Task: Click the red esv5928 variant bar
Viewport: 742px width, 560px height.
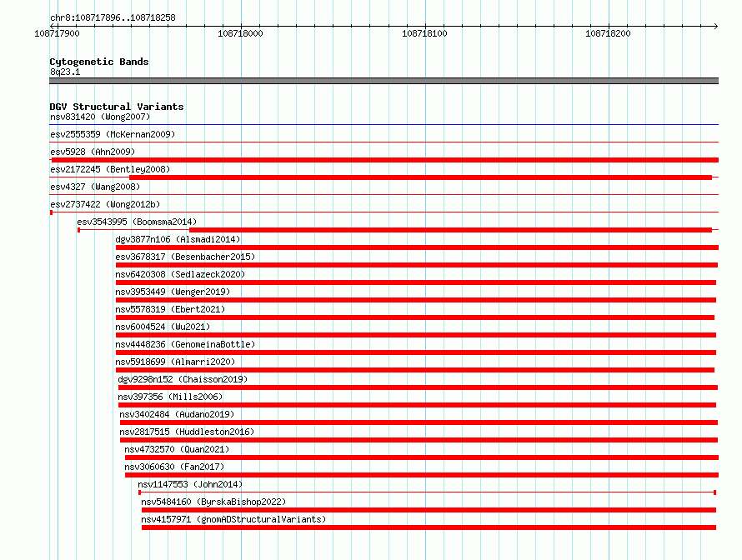Action: [x=384, y=160]
